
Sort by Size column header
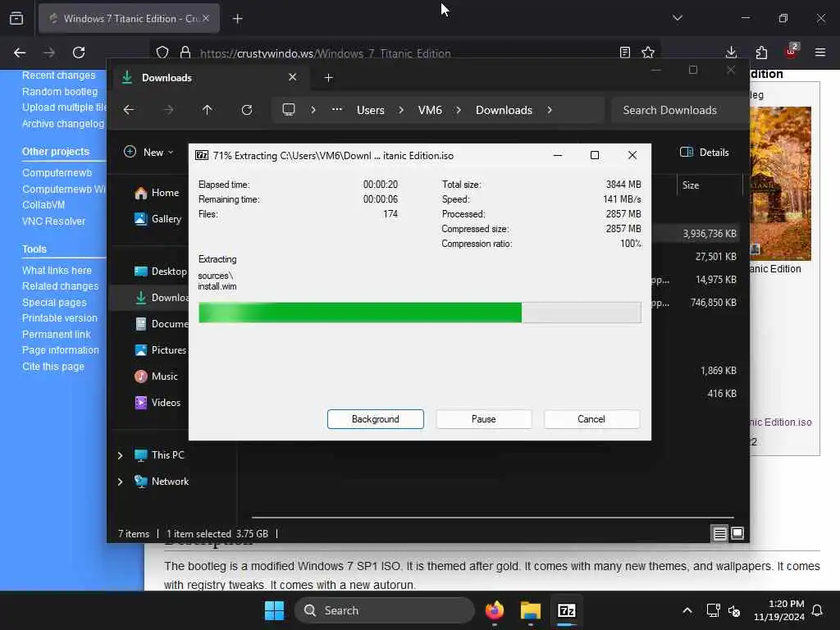[691, 185]
